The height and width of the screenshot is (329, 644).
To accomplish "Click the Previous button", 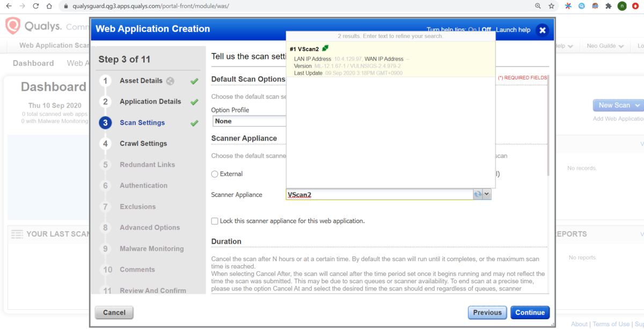I will (487, 312).
